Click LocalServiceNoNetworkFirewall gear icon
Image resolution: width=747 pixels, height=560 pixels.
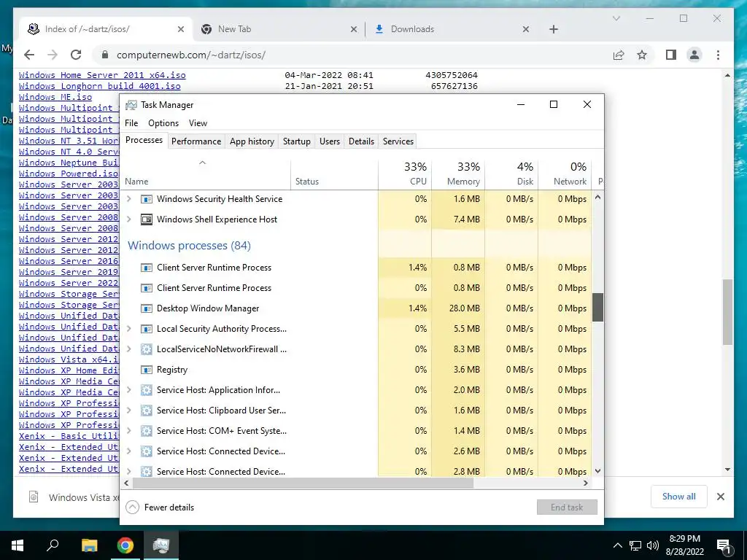point(146,349)
